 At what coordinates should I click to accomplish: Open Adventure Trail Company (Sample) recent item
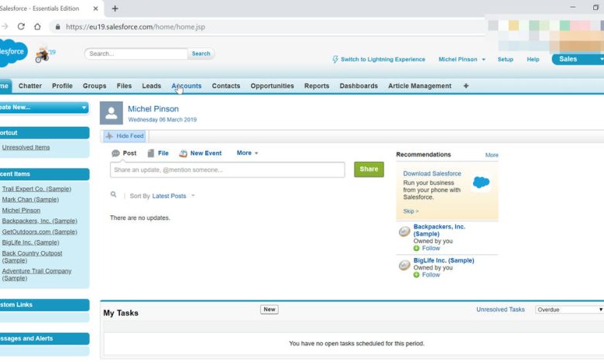tap(36, 275)
